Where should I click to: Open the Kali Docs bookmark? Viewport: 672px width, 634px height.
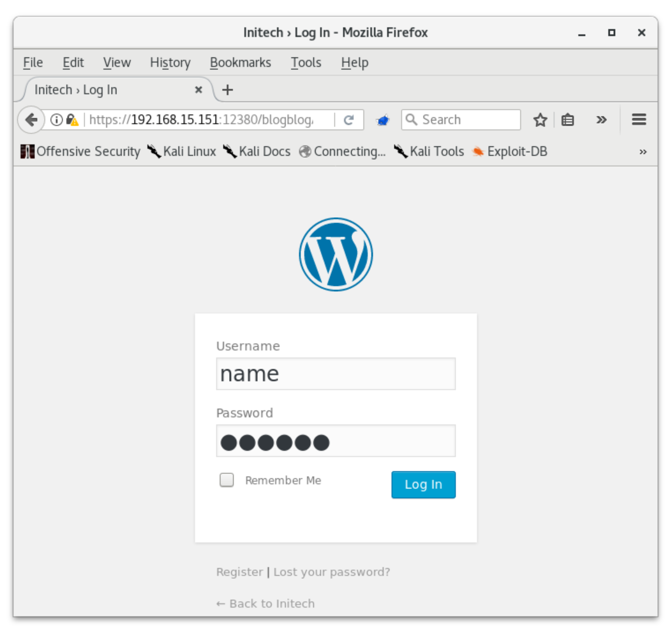point(257,151)
